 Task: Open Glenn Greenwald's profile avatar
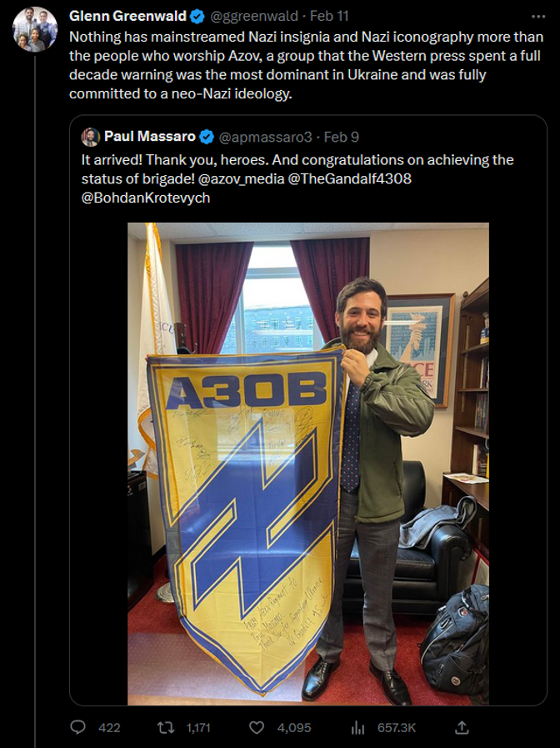35,30
